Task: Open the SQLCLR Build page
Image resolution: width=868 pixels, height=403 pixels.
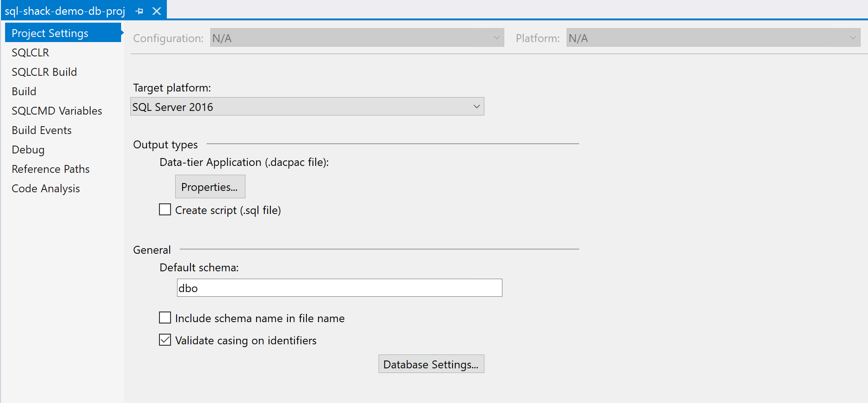Action: [x=44, y=72]
